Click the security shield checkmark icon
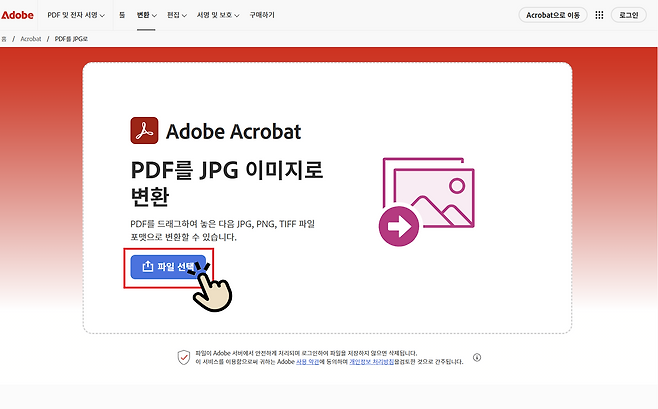658x409 pixels. [184, 357]
